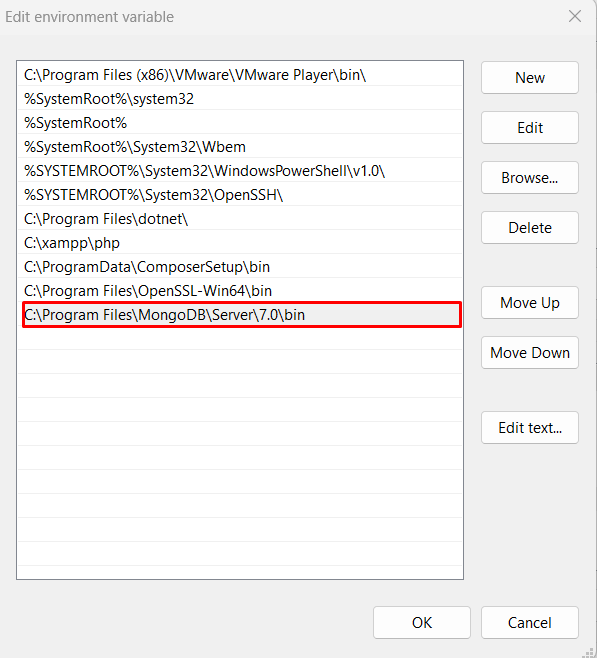Click the Move Down button
The width and height of the screenshot is (597, 658).
tap(529, 352)
